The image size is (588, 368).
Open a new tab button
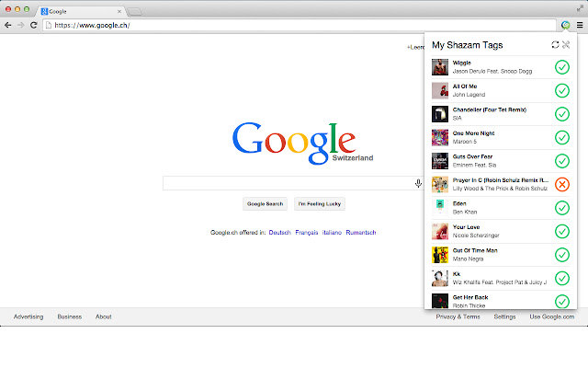pyautogui.click(x=135, y=12)
